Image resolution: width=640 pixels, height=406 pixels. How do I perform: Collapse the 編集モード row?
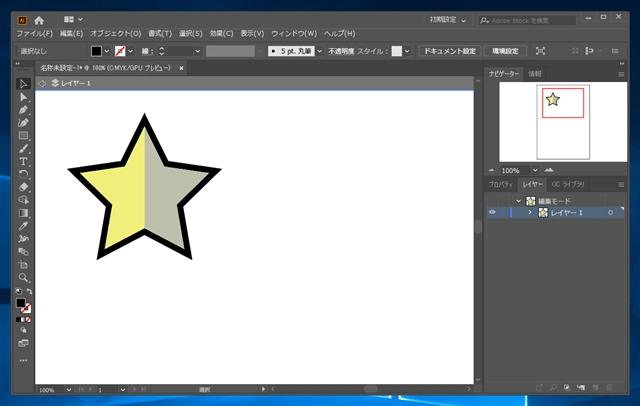pyautogui.click(x=518, y=201)
